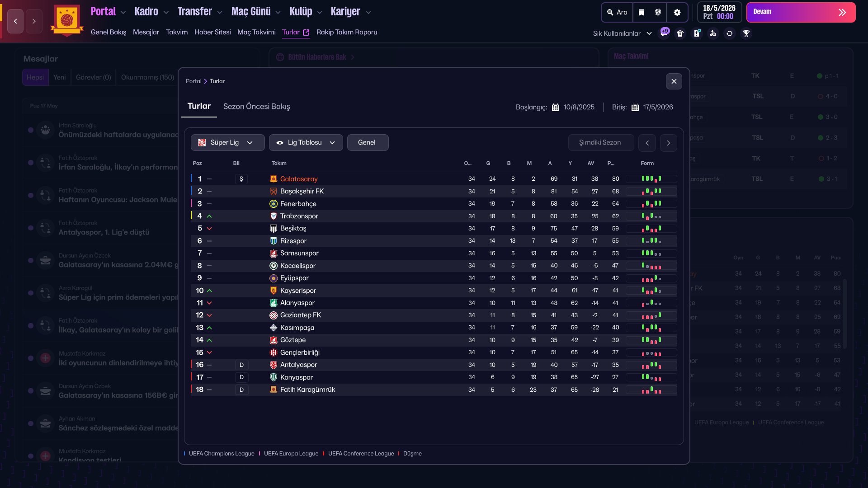The height and width of the screenshot is (488, 868).
Task: Expand the Süper Lig competition dropdown
Action: pyautogui.click(x=227, y=143)
